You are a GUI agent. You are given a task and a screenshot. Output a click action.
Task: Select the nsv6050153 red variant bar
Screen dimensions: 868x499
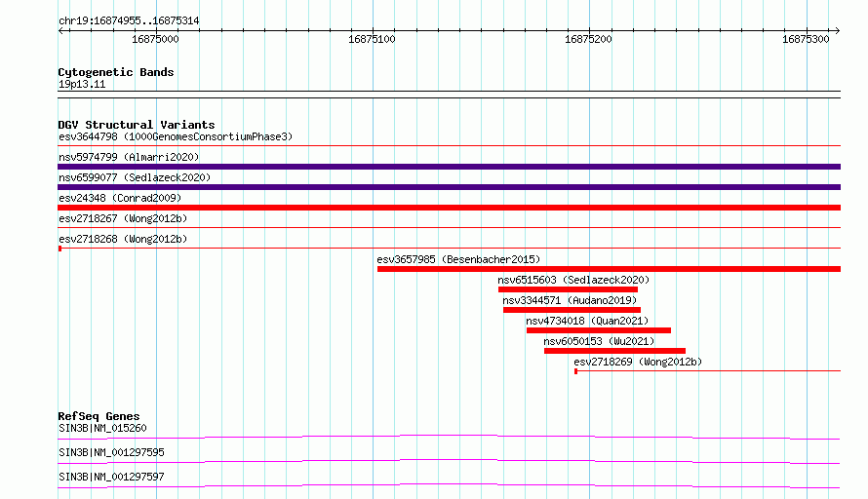(614, 351)
